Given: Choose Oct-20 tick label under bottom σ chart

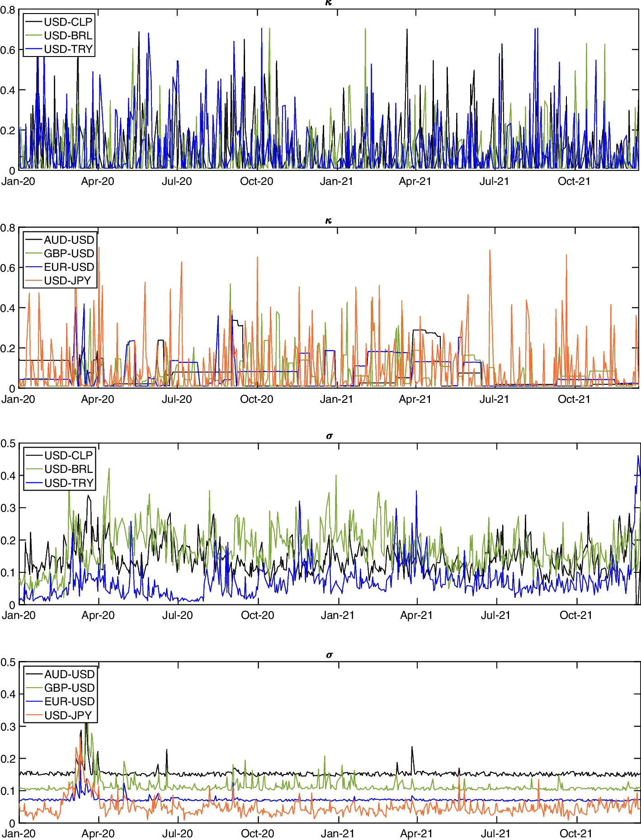Looking at the screenshot, I should [x=258, y=834].
